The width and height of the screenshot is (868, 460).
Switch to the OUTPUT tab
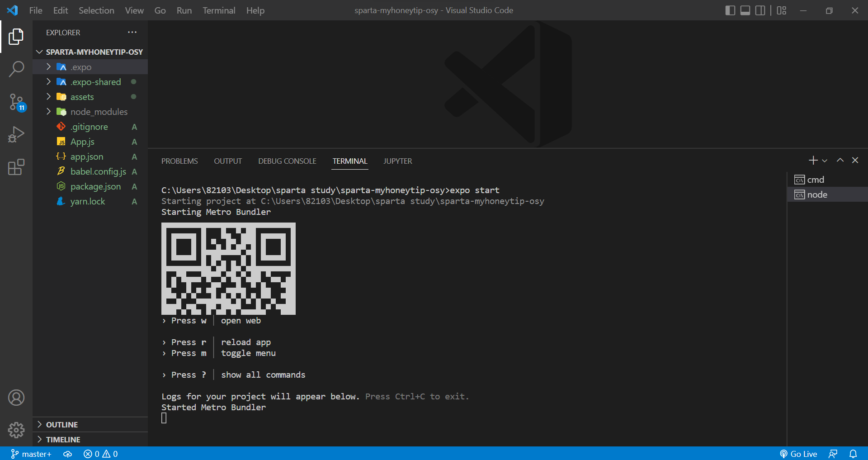click(x=228, y=161)
